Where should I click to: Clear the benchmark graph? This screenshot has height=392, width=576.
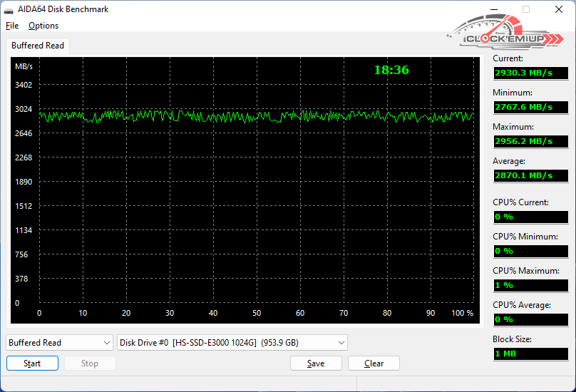click(x=374, y=363)
